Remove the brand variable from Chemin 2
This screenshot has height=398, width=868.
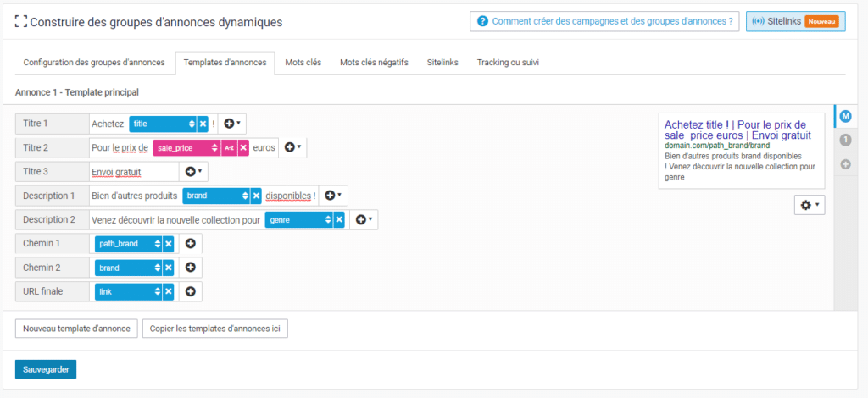tap(169, 268)
